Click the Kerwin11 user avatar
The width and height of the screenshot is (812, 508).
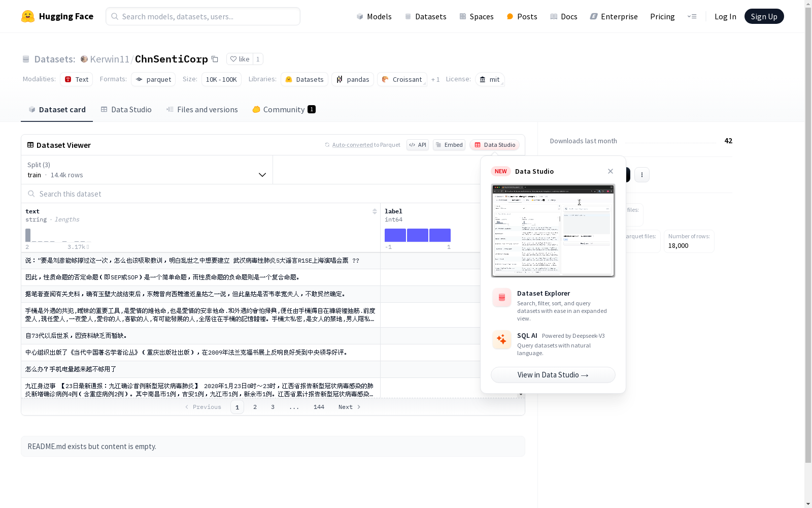tap(84, 59)
